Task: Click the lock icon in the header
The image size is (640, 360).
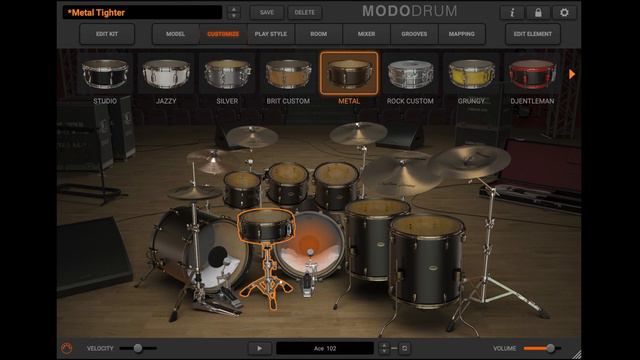Action: tap(538, 13)
